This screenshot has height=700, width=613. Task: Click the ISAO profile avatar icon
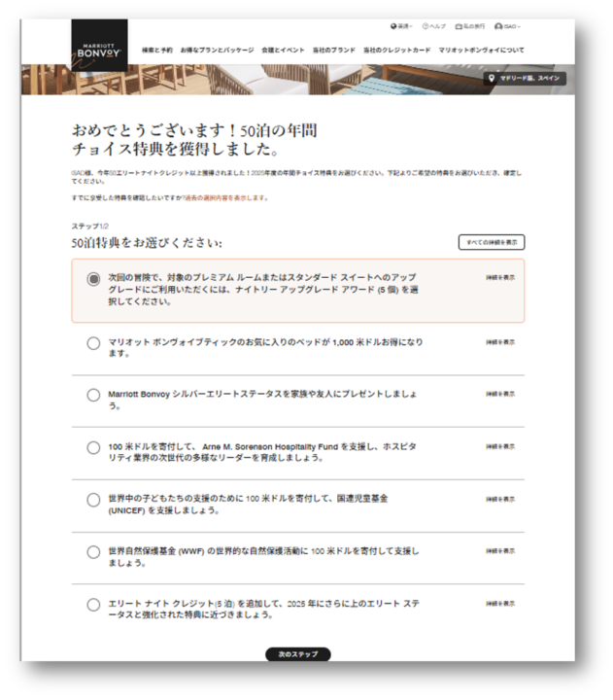point(498,26)
